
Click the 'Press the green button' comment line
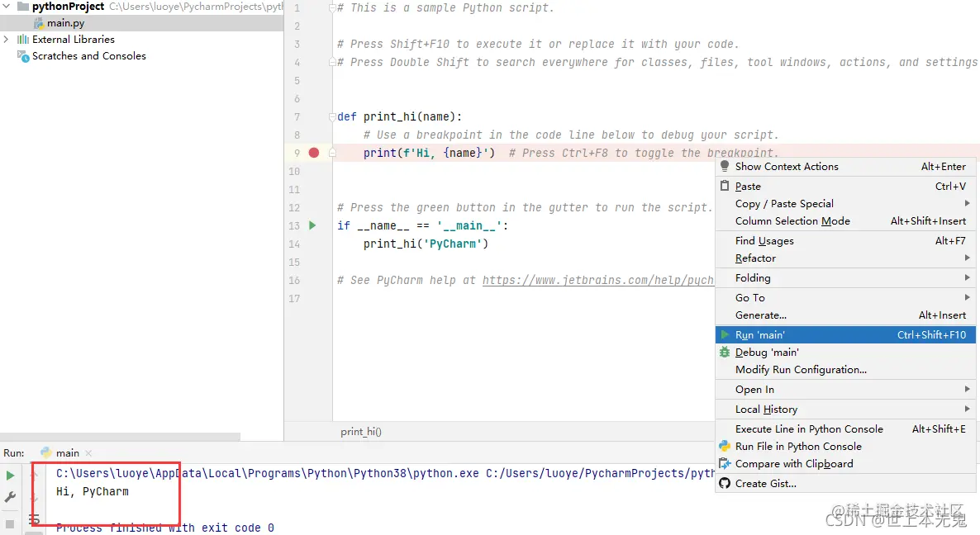tap(525, 207)
